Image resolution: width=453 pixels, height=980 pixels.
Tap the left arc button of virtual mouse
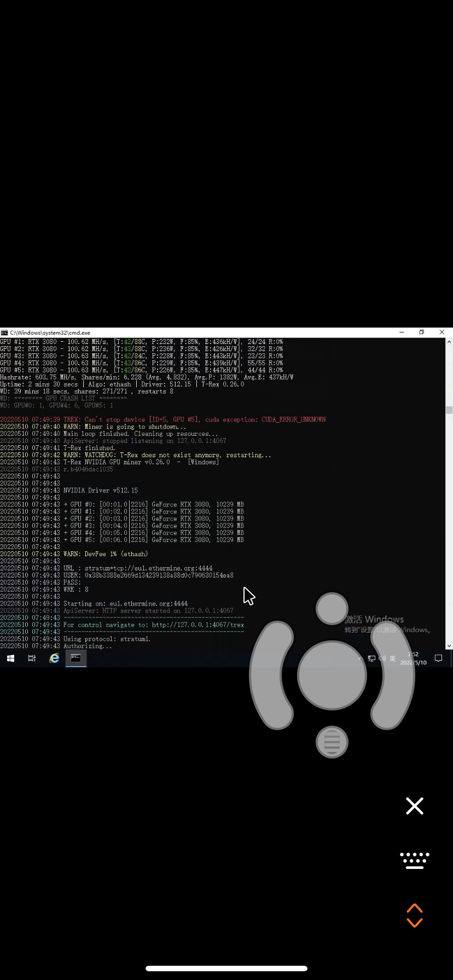(272, 675)
